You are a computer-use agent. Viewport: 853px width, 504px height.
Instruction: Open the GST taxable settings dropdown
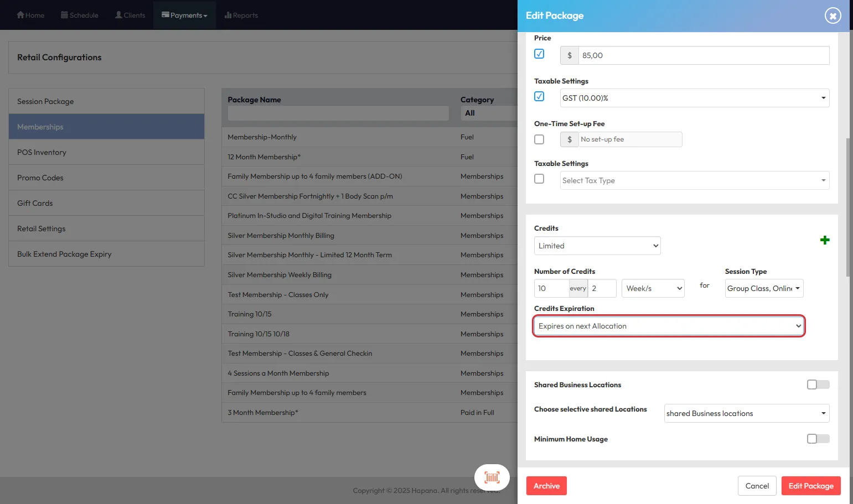pos(694,98)
